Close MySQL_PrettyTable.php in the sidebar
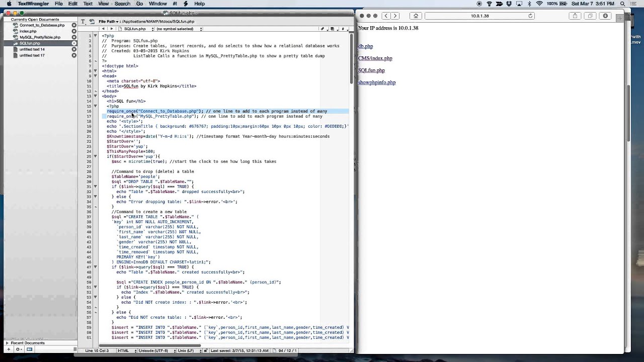The image size is (644, 362). tap(74, 37)
